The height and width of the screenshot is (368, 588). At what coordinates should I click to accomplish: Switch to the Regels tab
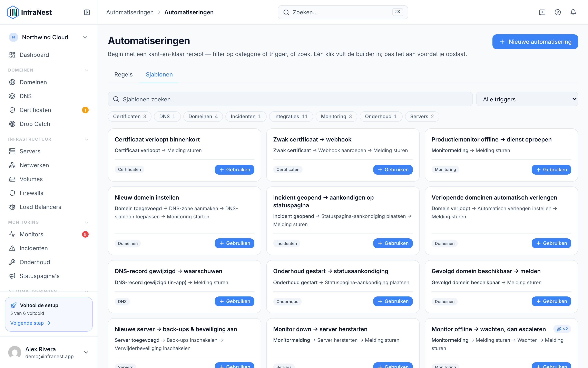[x=124, y=74]
